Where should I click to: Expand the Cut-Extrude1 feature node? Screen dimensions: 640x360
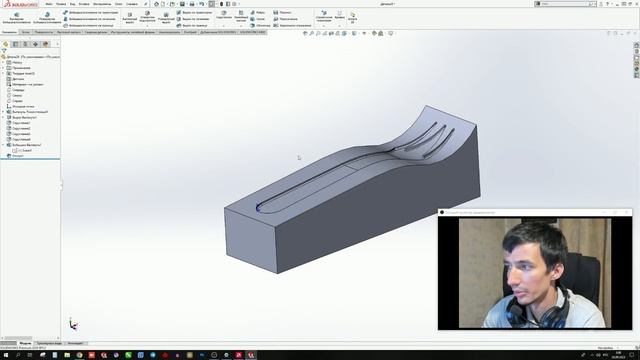tap(3, 117)
